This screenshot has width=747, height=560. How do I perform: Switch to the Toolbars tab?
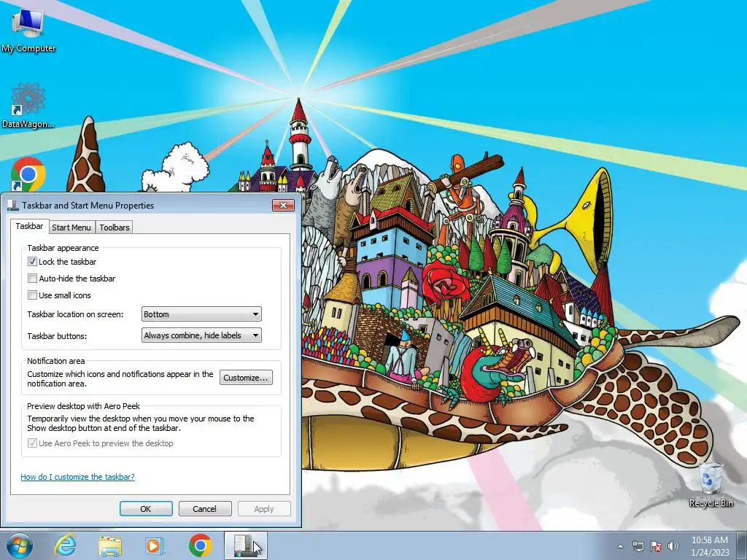[x=115, y=227]
